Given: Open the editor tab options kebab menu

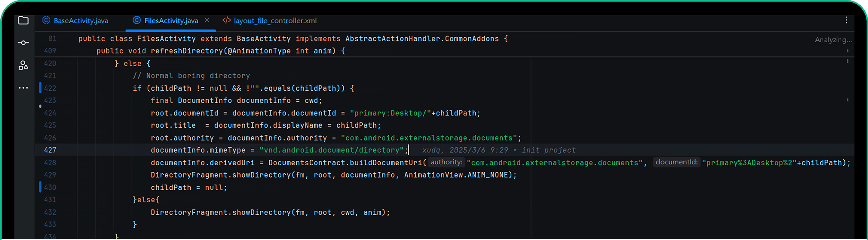Looking at the screenshot, I should click(846, 20).
